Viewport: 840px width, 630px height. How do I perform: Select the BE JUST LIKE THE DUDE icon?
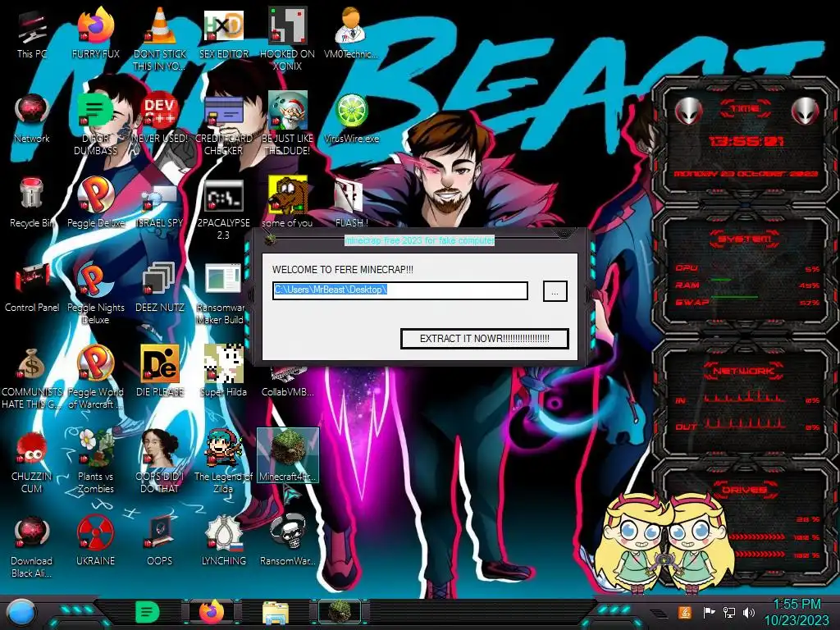287,125
